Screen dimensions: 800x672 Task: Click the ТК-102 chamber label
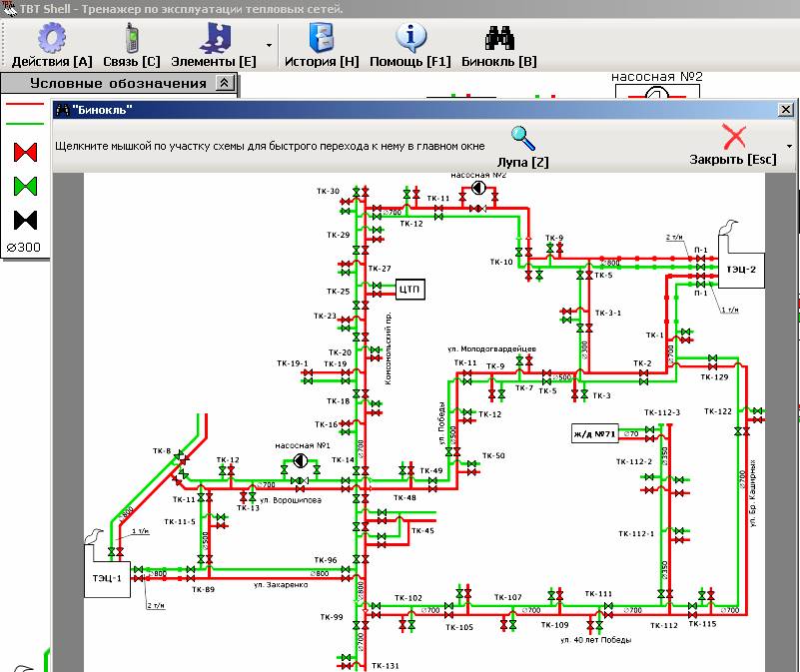click(x=408, y=598)
